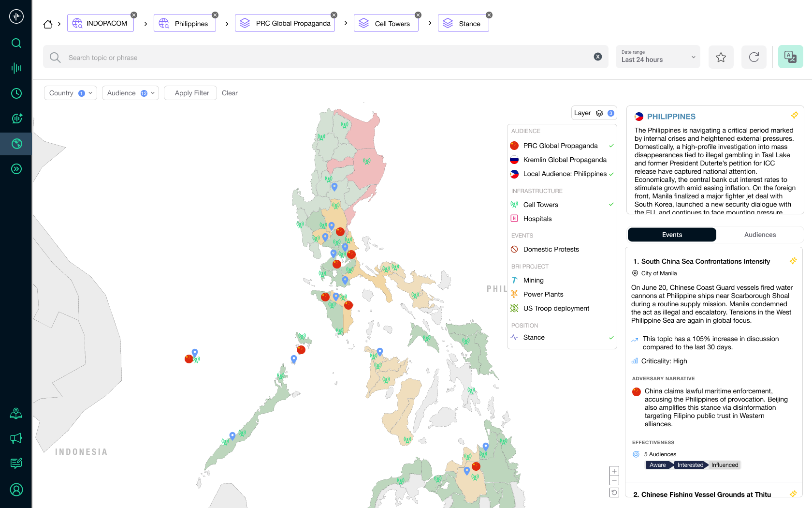Click the star favorite button
The width and height of the screenshot is (812, 508).
(x=721, y=57)
